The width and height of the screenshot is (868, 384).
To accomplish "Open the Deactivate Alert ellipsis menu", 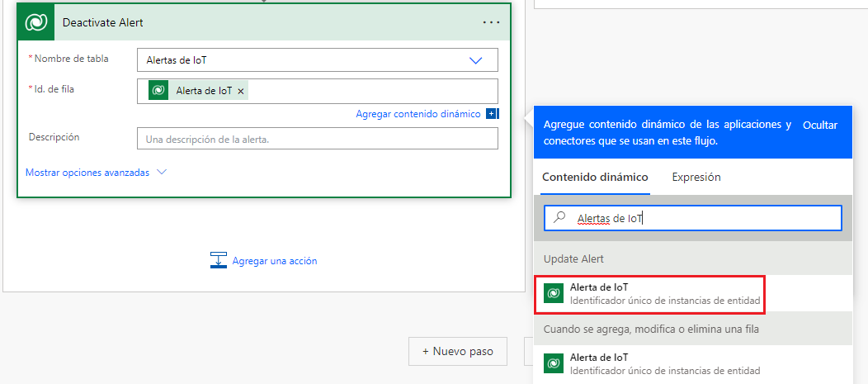I will [491, 23].
